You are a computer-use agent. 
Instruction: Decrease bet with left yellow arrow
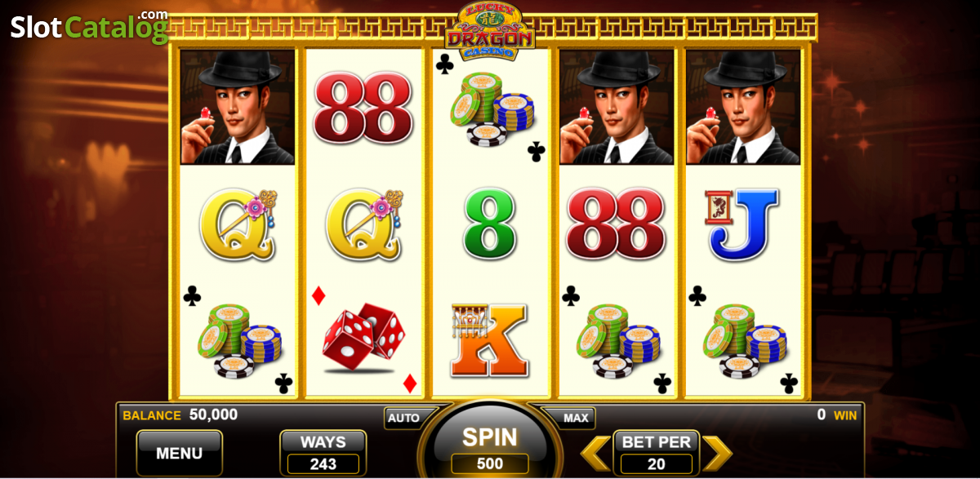[x=595, y=454]
